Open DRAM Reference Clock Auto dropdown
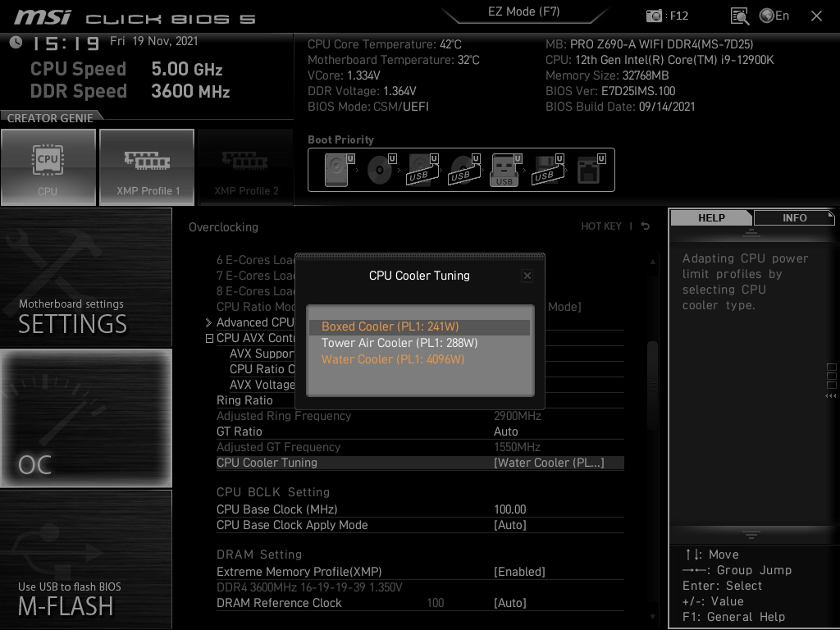This screenshot has width=840, height=630. [x=510, y=603]
